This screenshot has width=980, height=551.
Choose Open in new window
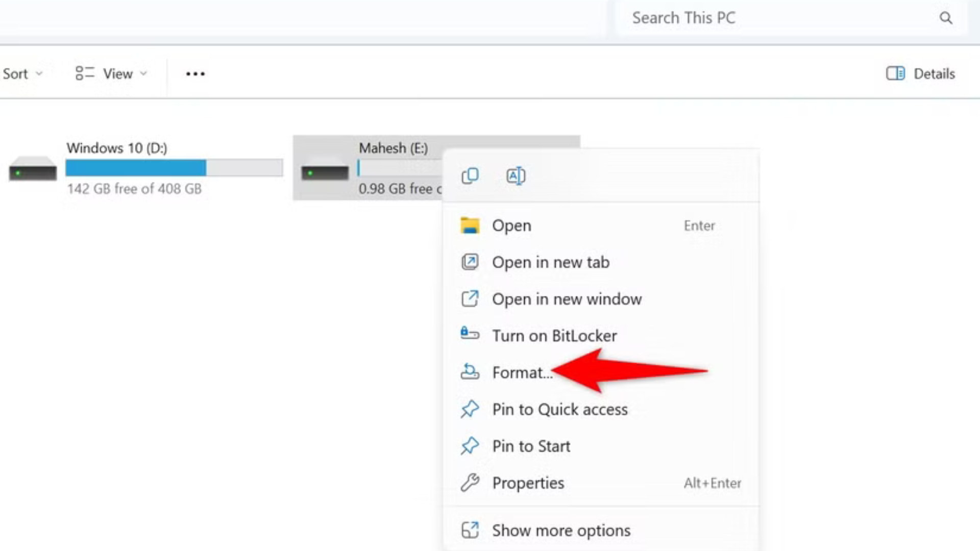point(601,299)
